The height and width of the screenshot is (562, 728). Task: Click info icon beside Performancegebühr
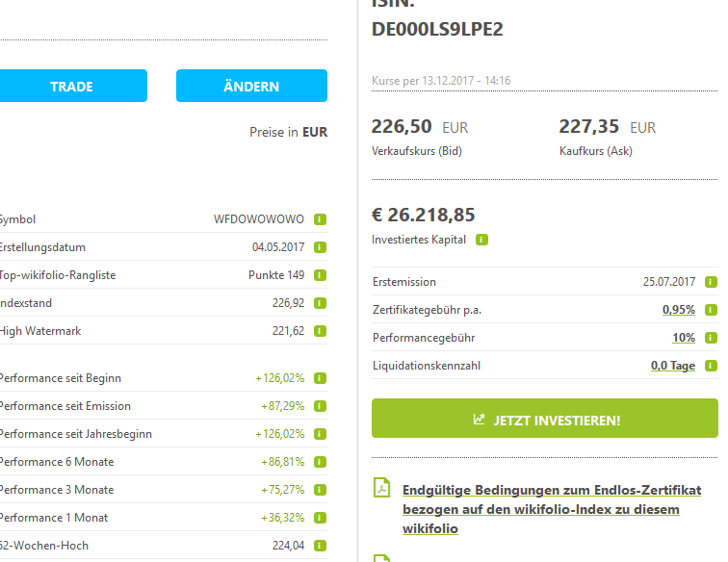pos(711,338)
